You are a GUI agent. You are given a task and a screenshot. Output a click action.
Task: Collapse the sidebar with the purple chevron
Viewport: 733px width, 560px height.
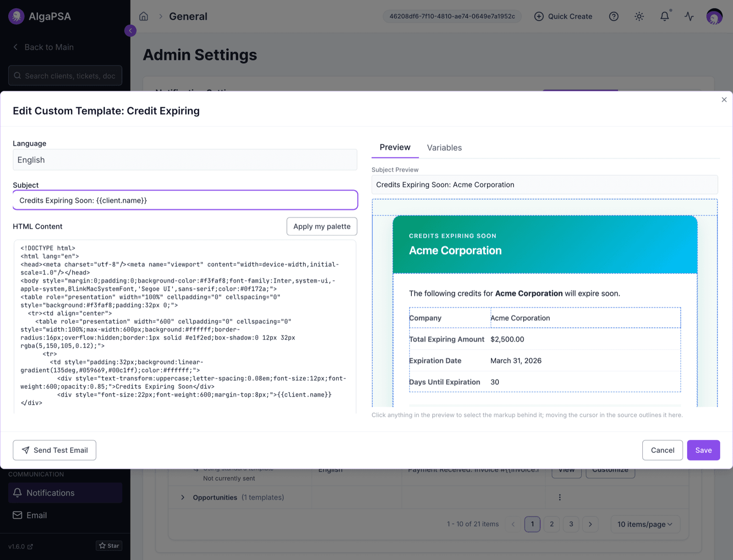[x=130, y=31]
